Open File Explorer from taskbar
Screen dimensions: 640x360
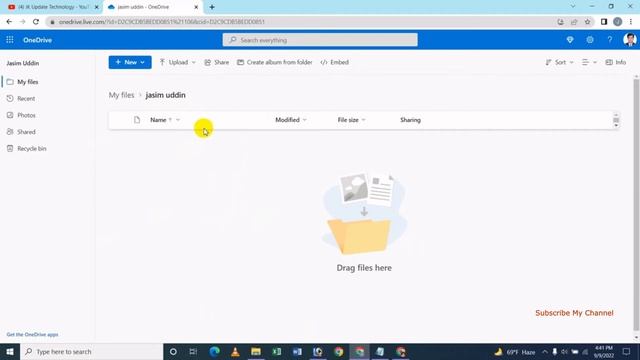[256, 351]
